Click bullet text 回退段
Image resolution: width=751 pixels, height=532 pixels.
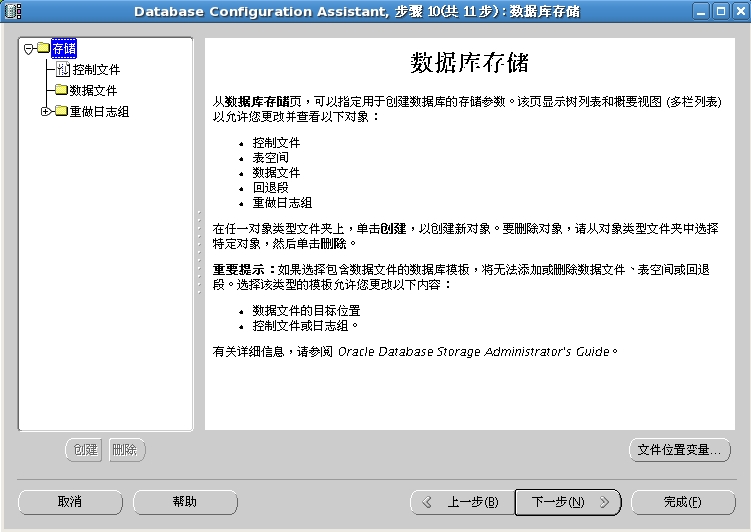271,188
